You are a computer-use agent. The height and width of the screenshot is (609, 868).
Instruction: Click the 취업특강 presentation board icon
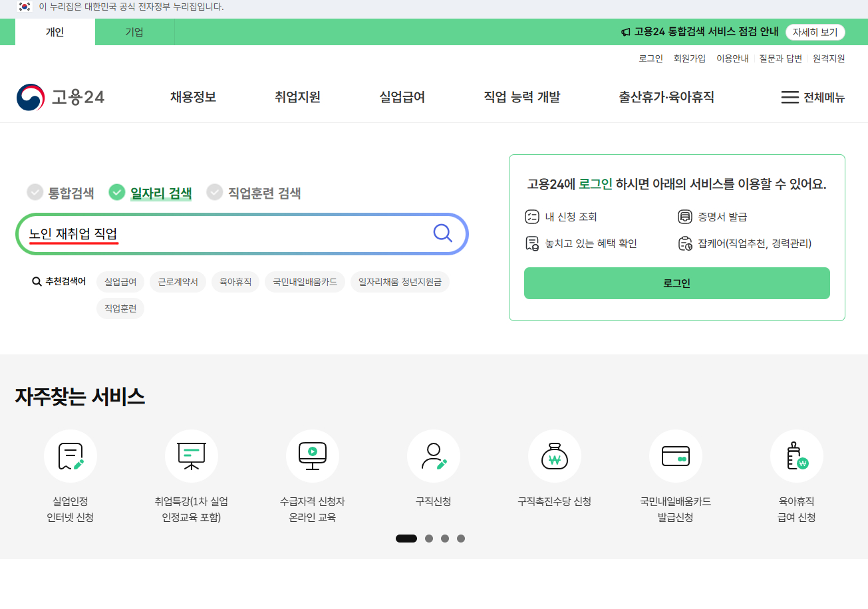point(192,456)
